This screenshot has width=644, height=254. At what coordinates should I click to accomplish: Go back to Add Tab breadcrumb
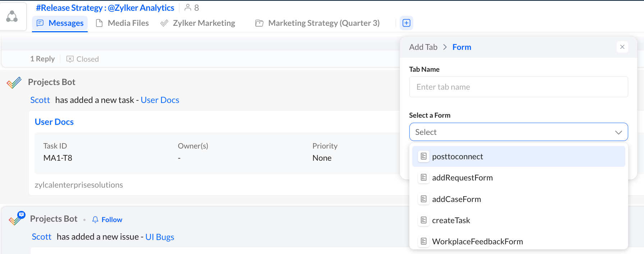pos(423,47)
